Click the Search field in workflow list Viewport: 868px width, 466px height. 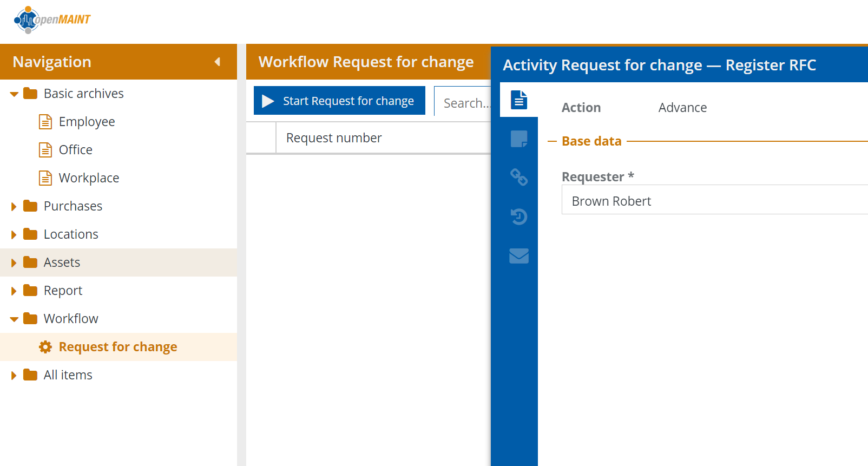click(463, 101)
